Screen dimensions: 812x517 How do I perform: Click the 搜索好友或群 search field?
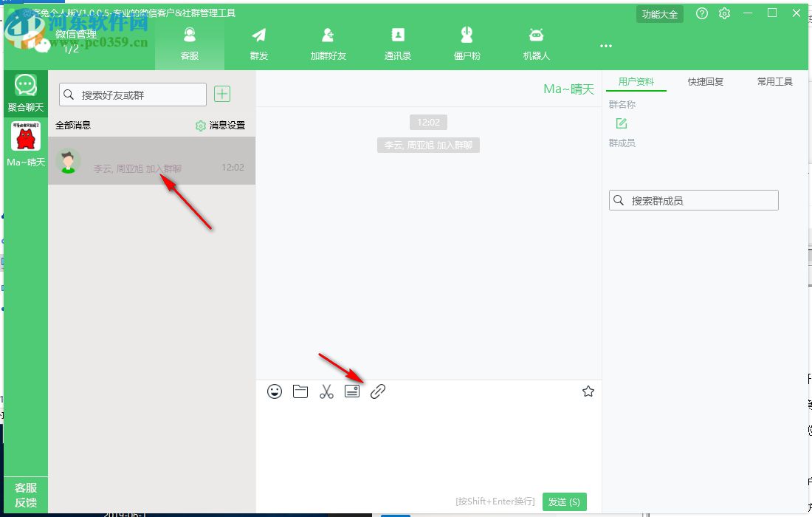coord(133,95)
